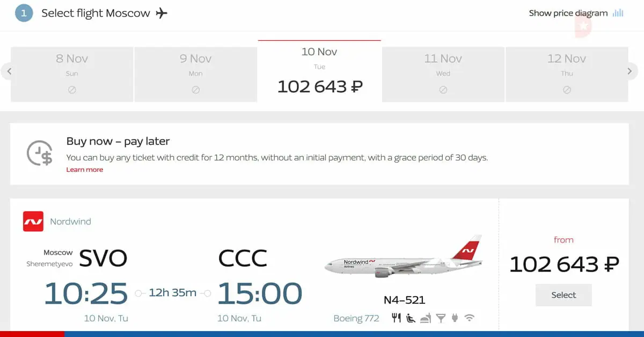The height and width of the screenshot is (337, 644).
Task: Go to next dates with right arrow
Action: click(x=630, y=71)
